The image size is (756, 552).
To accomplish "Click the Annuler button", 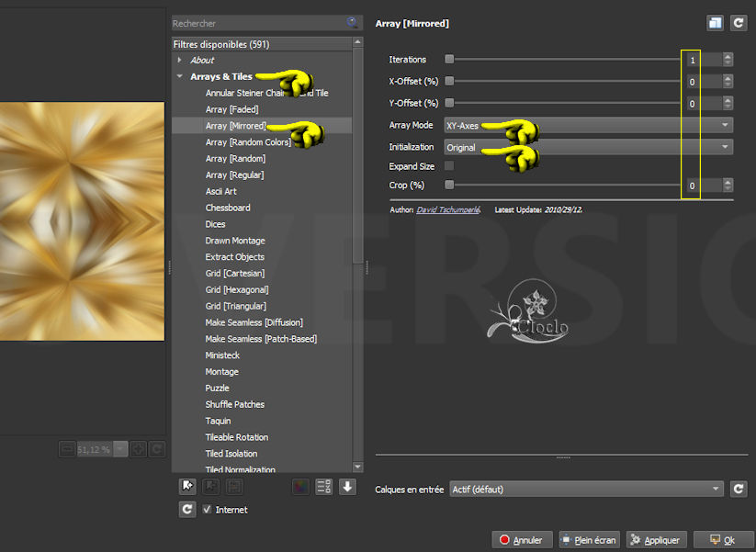I will coord(521,540).
